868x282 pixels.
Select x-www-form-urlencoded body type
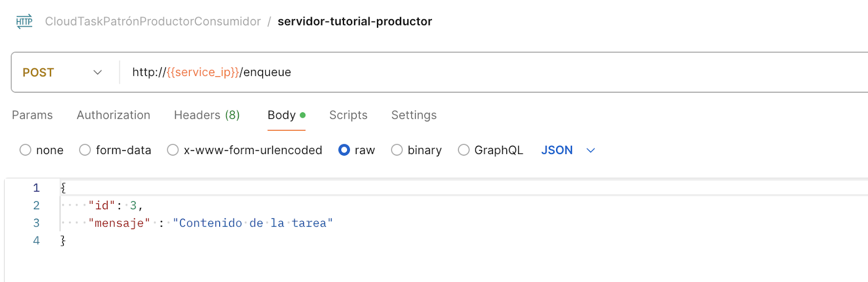173,150
